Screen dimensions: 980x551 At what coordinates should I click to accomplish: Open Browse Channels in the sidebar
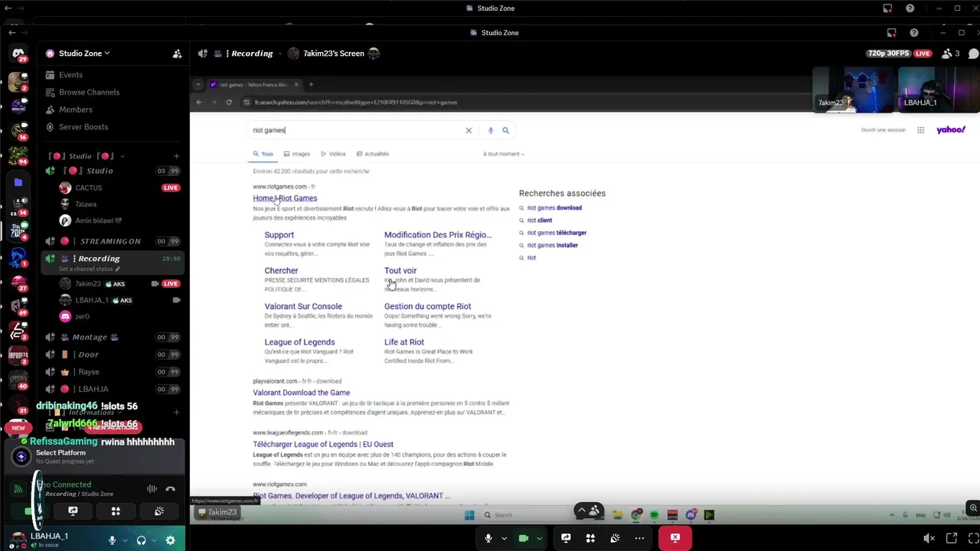[x=89, y=92]
